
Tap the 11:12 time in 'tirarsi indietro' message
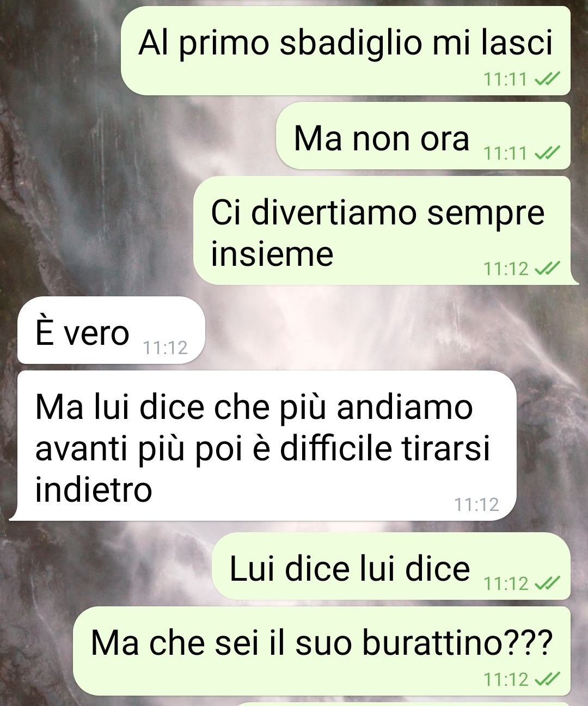(477, 504)
